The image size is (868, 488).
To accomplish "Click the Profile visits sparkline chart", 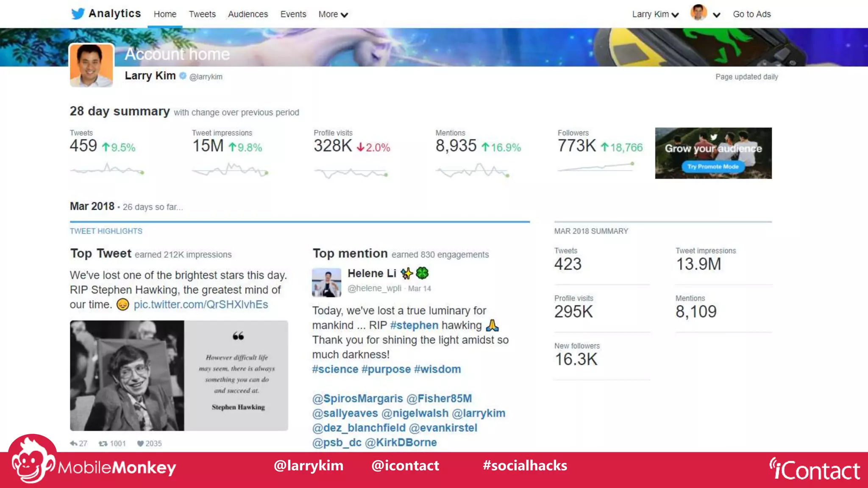I will tap(351, 173).
